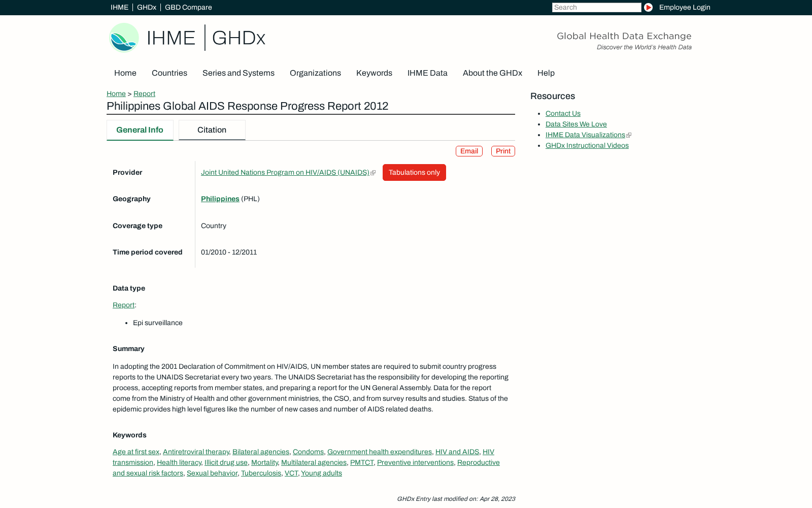Image resolution: width=812 pixels, height=508 pixels.
Task: Click the Print button
Action: [503, 151]
